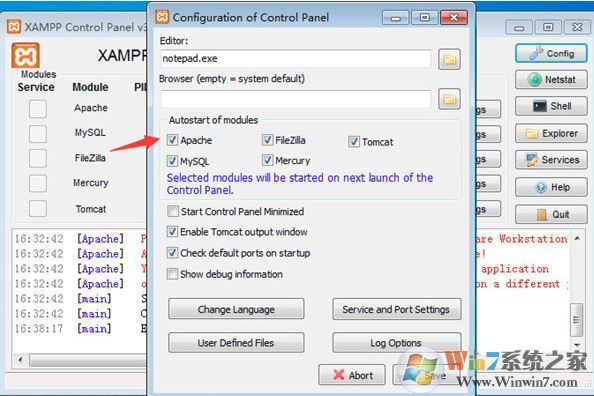The width and height of the screenshot is (594, 396).
Task: Browse for editor executable via folder icon
Action: [449, 59]
